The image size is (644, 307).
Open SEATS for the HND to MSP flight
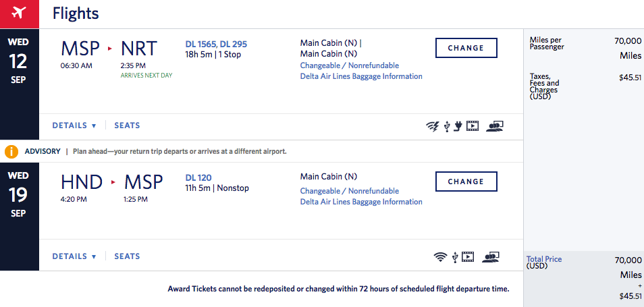pos(127,256)
